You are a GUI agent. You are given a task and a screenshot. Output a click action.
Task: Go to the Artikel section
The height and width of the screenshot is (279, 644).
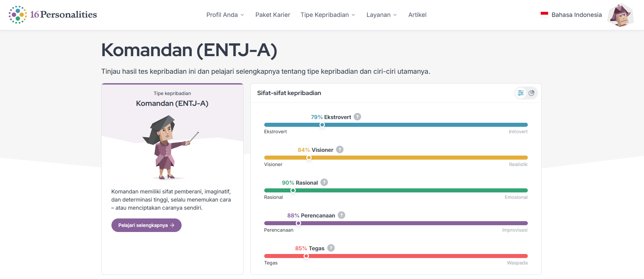[x=417, y=15]
